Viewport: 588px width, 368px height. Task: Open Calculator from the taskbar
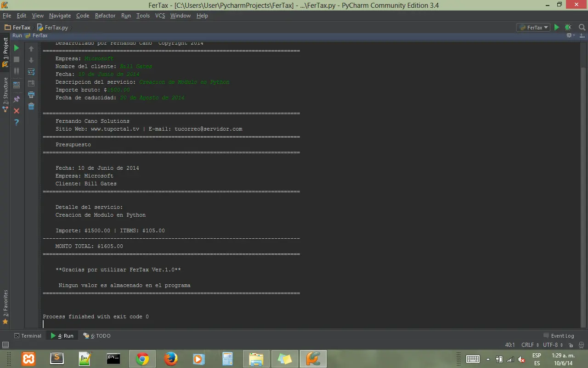click(227, 358)
